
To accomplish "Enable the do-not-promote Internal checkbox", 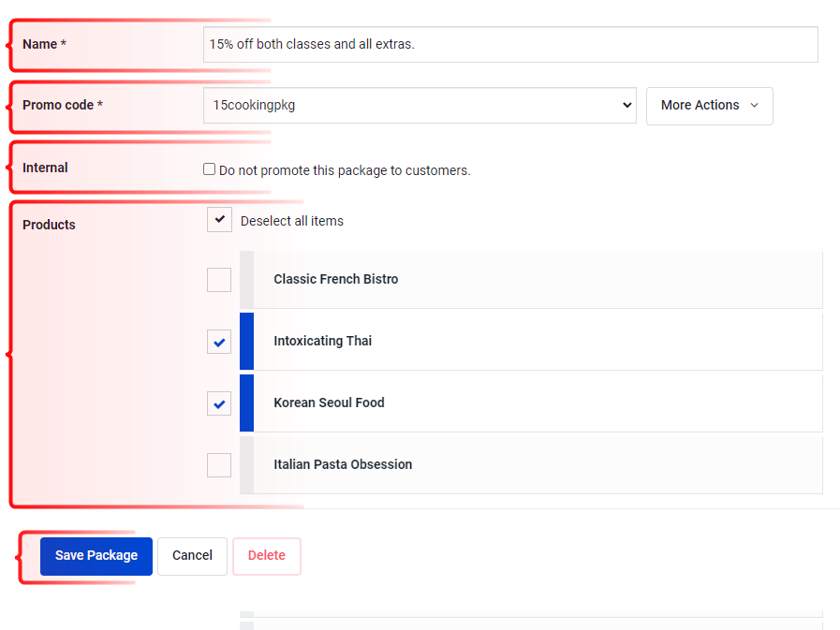I will (x=209, y=169).
